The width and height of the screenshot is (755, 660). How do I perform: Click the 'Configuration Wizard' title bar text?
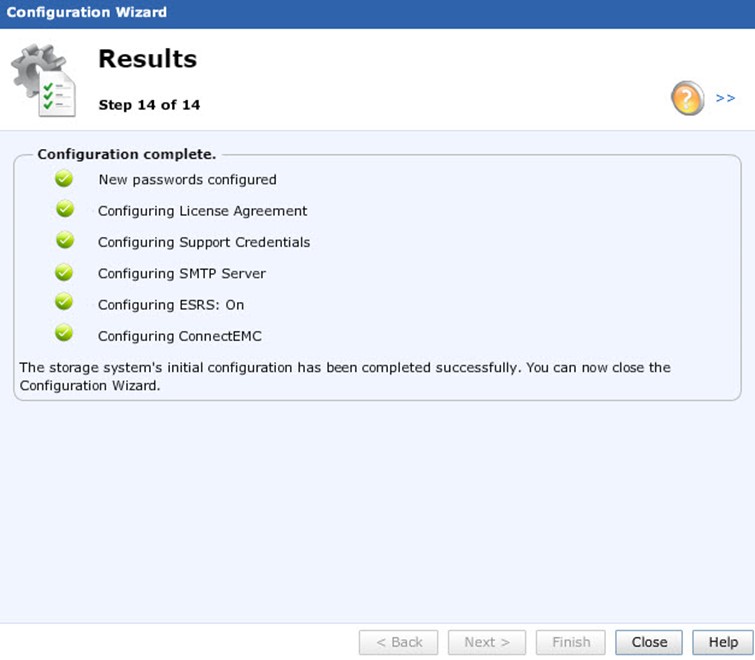[87, 12]
